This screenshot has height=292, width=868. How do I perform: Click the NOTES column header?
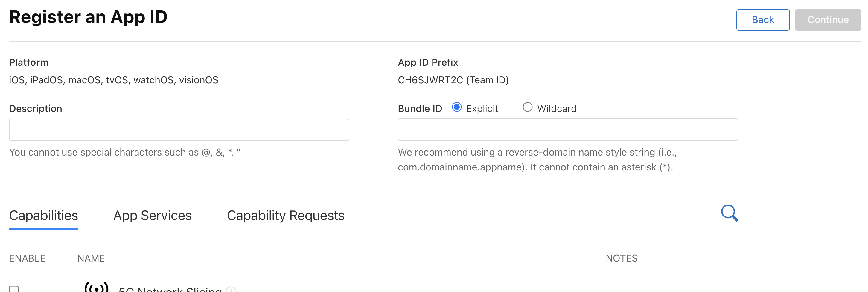pyautogui.click(x=621, y=258)
